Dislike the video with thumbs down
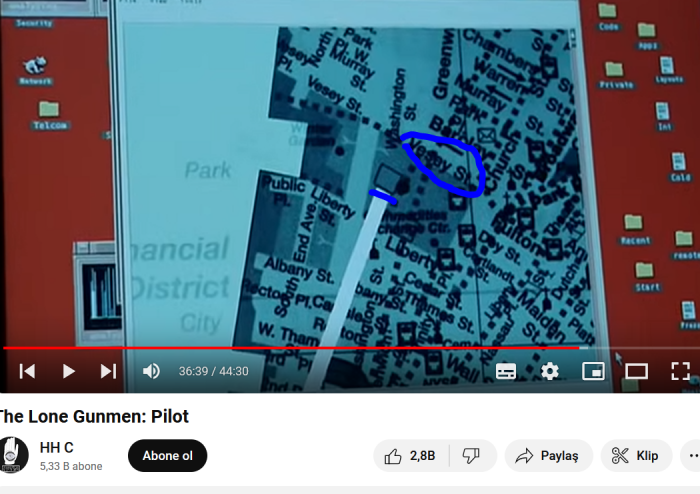The image size is (700, 494). [x=471, y=456]
